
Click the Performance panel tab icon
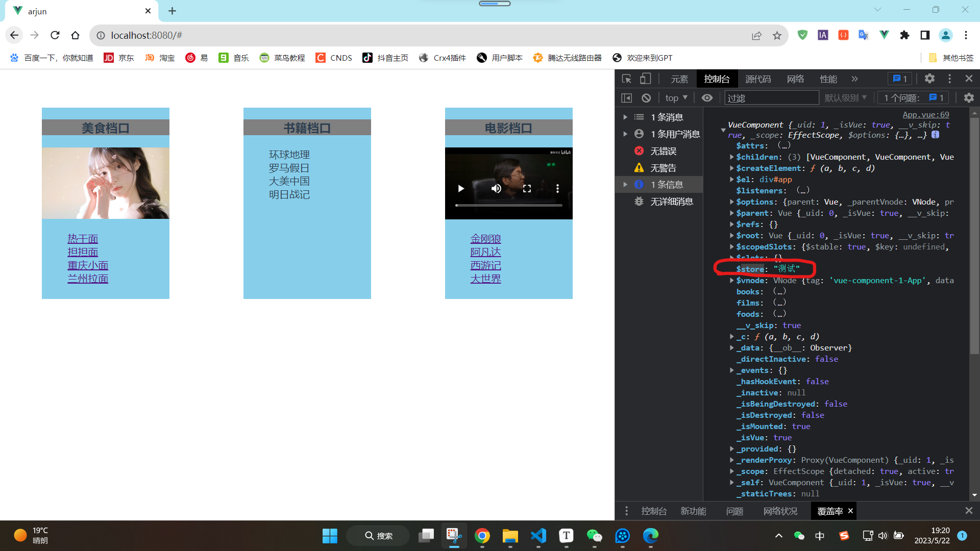(x=829, y=79)
